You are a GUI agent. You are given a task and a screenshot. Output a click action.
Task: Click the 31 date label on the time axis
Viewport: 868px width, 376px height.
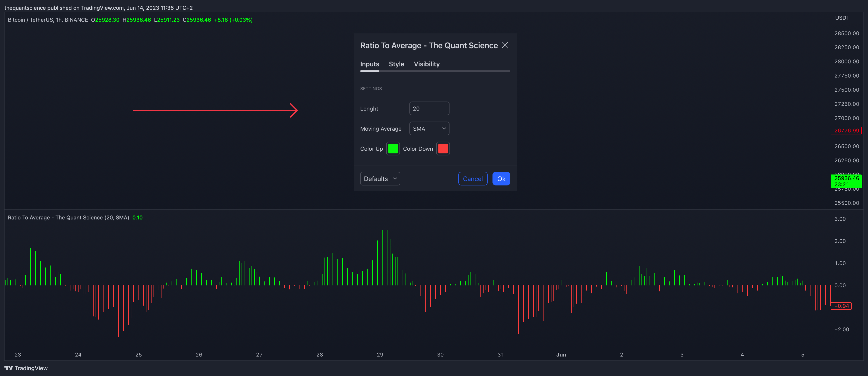[x=501, y=355]
